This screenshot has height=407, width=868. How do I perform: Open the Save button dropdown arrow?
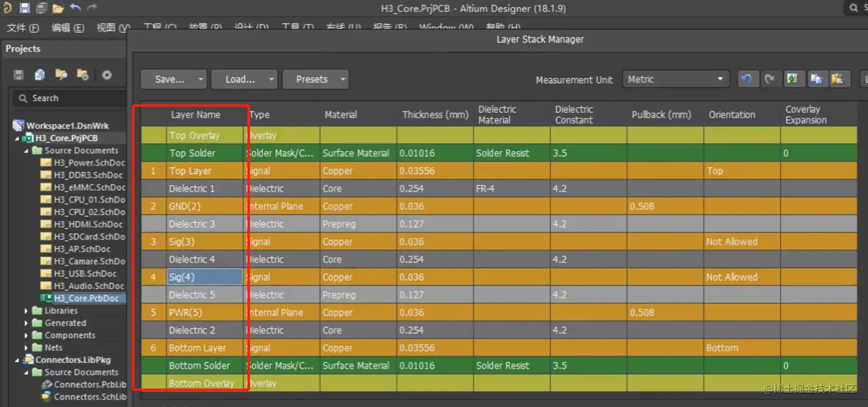pyautogui.click(x=201, y=79)
